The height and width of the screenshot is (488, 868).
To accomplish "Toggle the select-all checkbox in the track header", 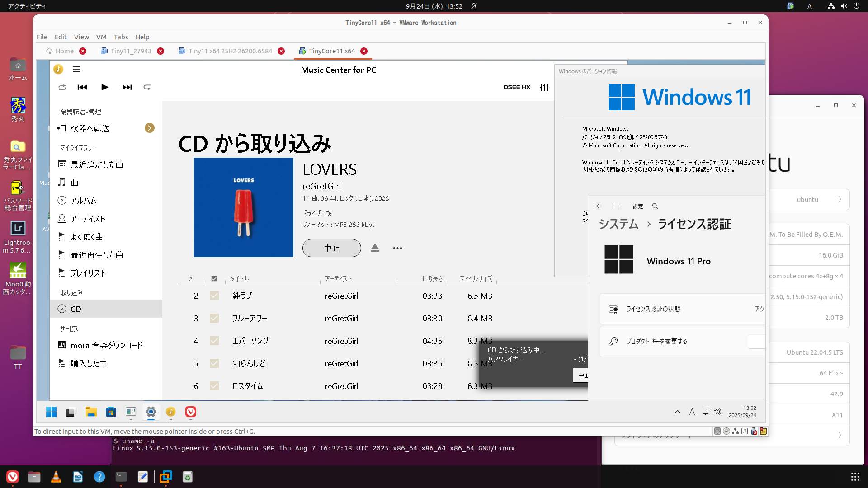I will coord(214,279).
